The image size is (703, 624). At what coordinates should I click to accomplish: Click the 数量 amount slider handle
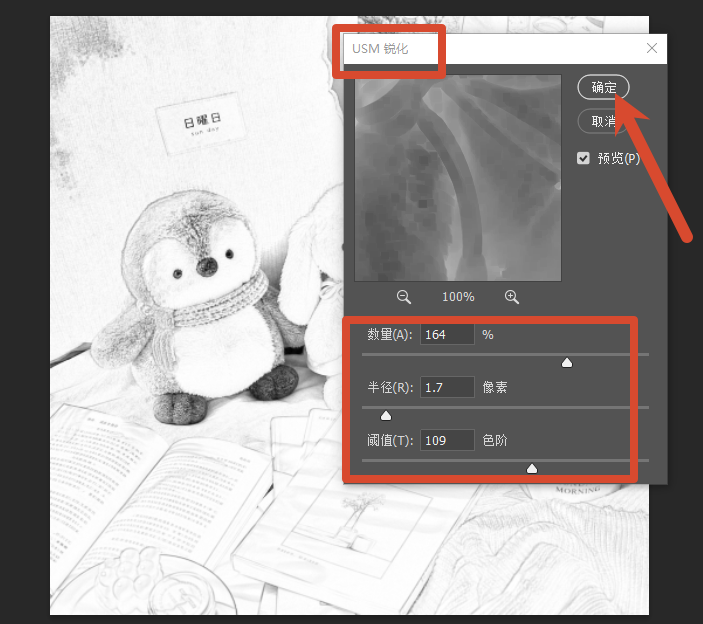tap(567, 363)
